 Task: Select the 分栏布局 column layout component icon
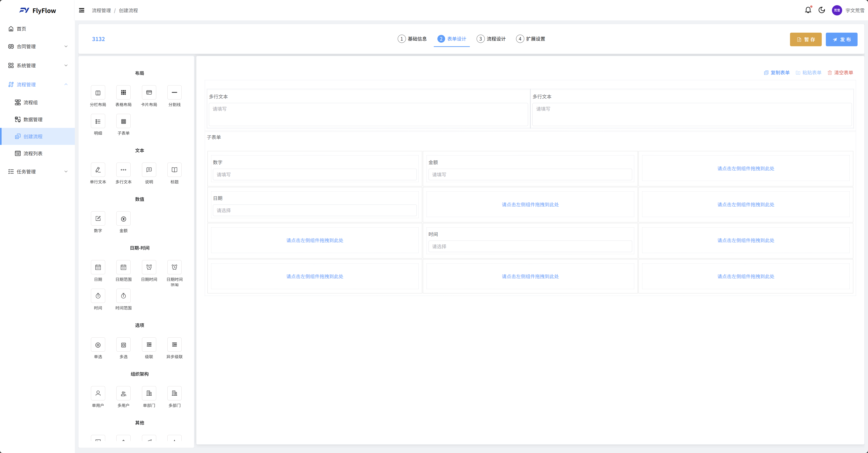point(98,93)
